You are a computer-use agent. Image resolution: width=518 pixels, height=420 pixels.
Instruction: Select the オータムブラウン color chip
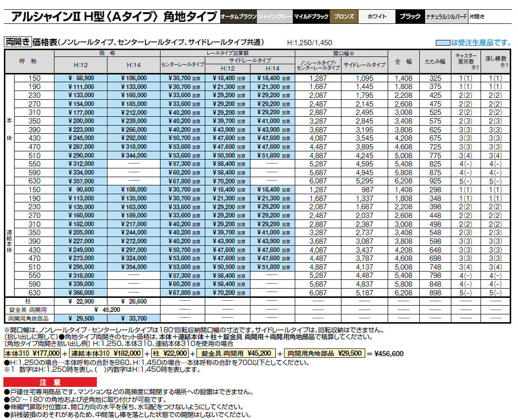coord(239,16)
